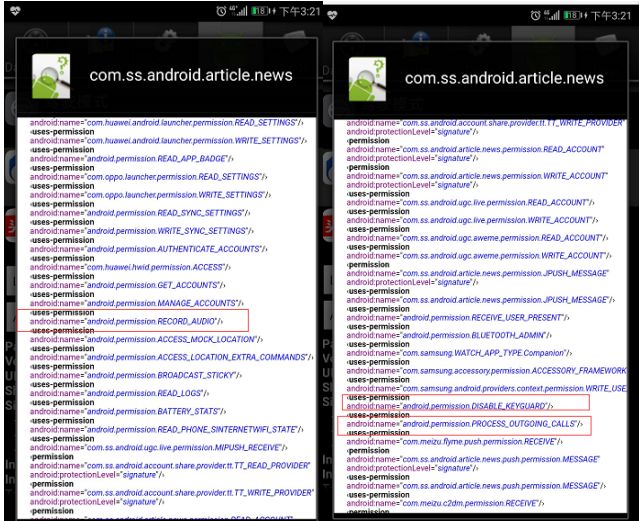Select the samsung ACCESSORY_FRAMEWORK line
The width and height of the screenshot is (639, 521).
[x=487, y=371]
